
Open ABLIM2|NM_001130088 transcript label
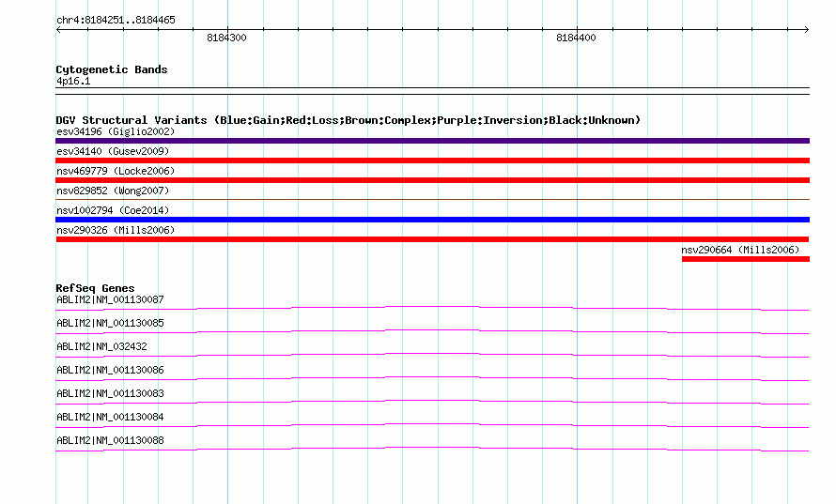(x=110, y=440)
